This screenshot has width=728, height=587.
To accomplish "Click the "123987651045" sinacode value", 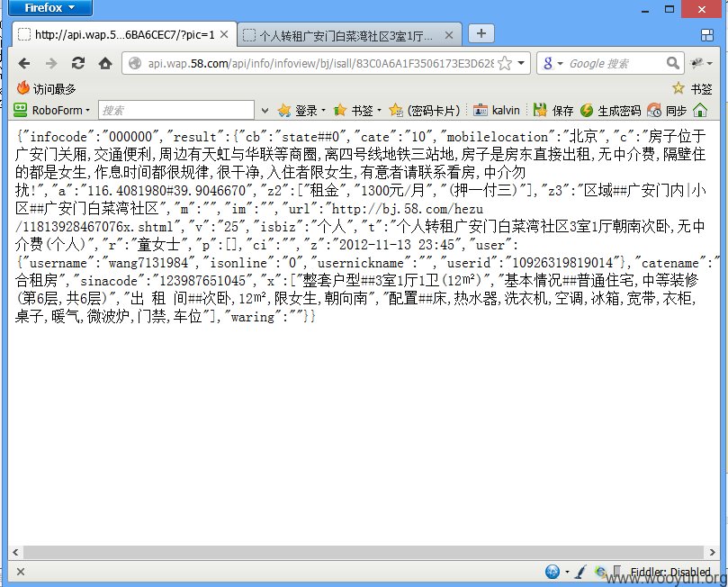I will pos(202,281).
